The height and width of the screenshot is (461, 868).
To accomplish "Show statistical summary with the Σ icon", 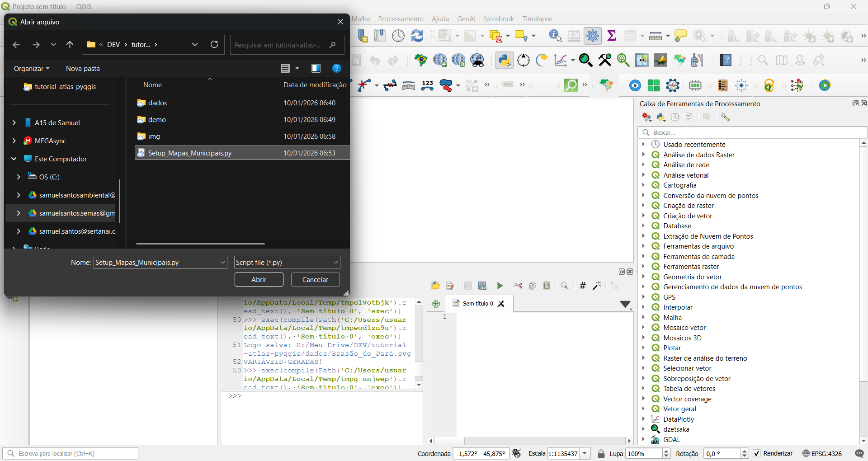I will pos(612,36).
